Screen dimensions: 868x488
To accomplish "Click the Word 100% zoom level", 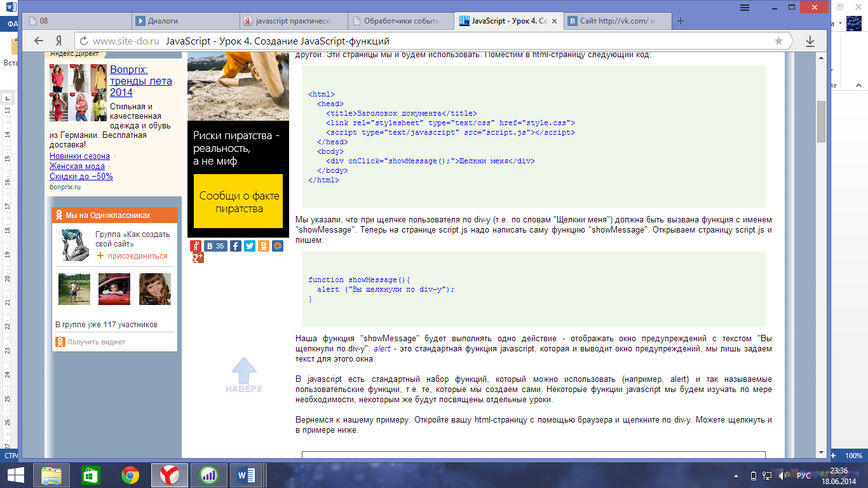I will coord(853,456).
